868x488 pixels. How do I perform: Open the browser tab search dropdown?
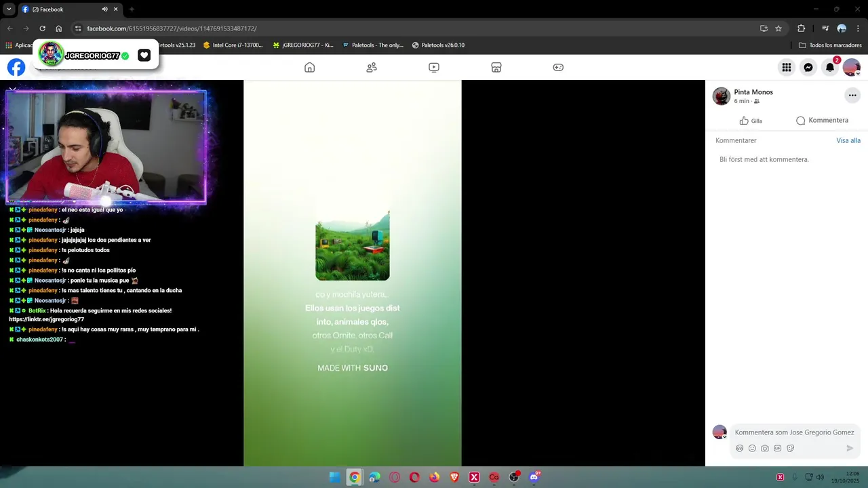tap(9, 9)
